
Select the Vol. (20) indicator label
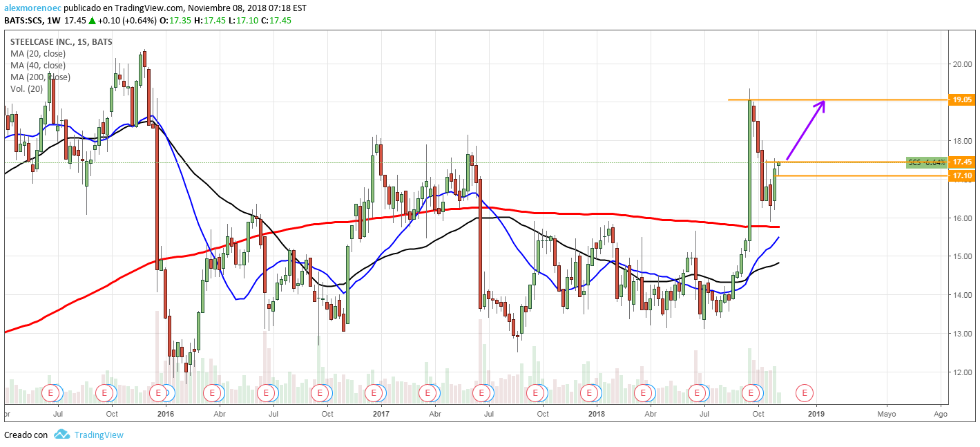click(26, 89)
